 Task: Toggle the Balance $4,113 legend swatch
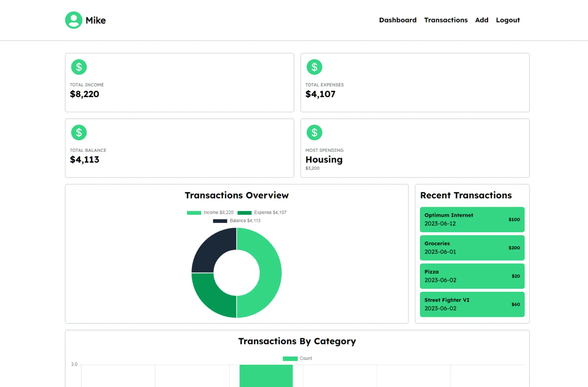220,221
